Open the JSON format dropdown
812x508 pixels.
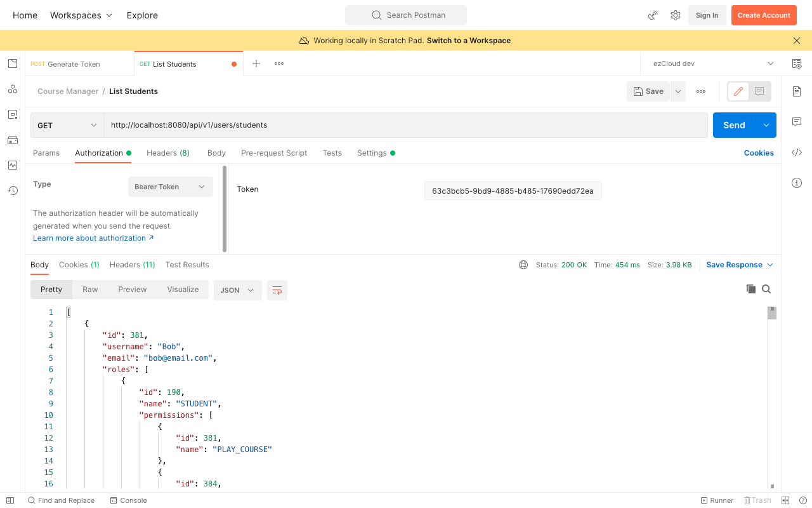pos(237,290)
